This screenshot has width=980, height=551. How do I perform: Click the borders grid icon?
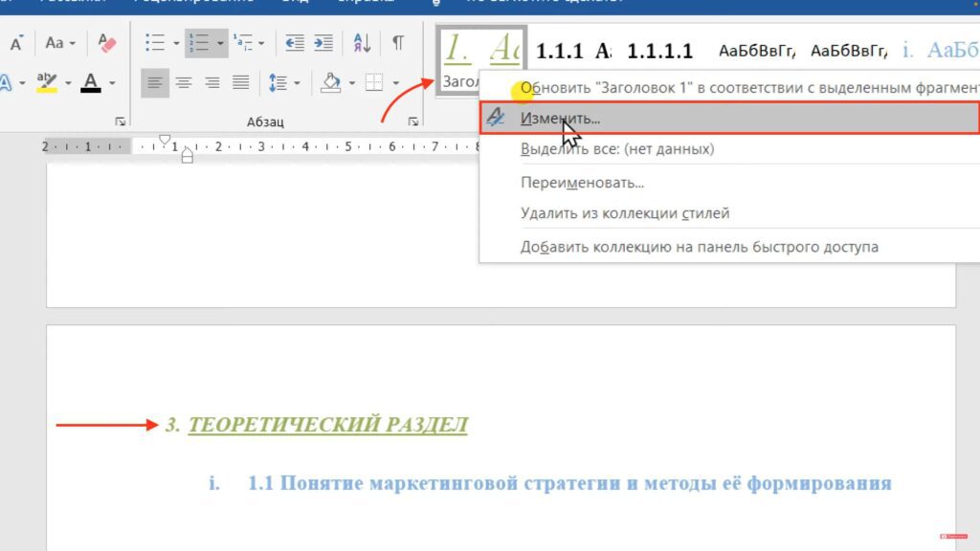tap(374, 83)
